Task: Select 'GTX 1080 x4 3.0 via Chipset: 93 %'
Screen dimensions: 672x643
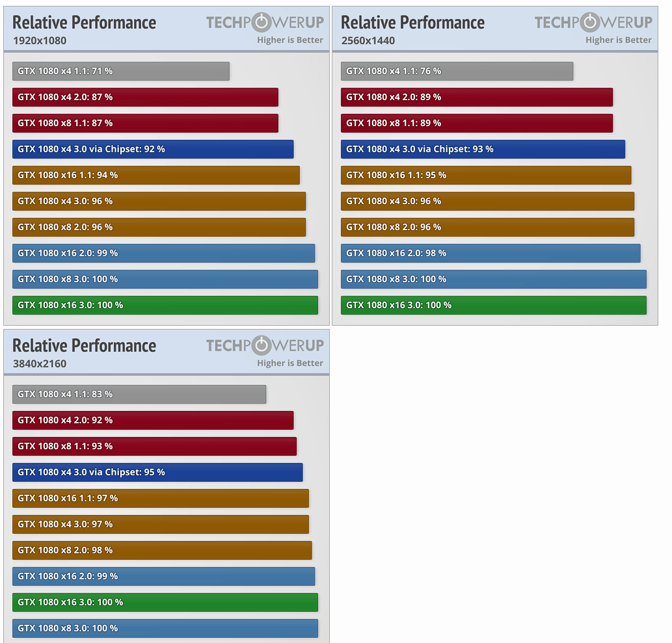Action: coord(483,149)
